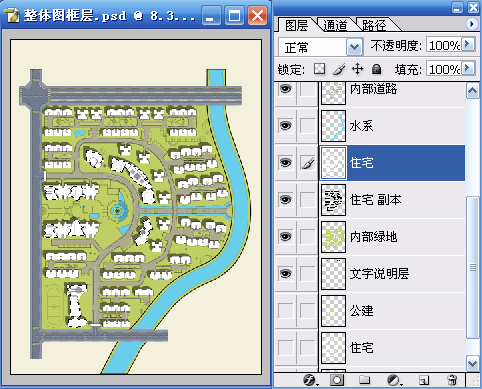Hide the 水系 layer
This screenshot has width=482, height=389.
[285, 126]
